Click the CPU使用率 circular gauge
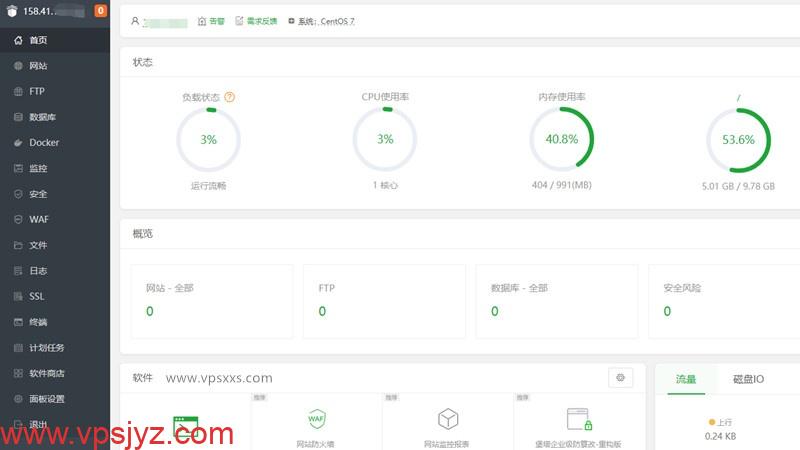This screenshot has height=450, width=800. point(385,140)
